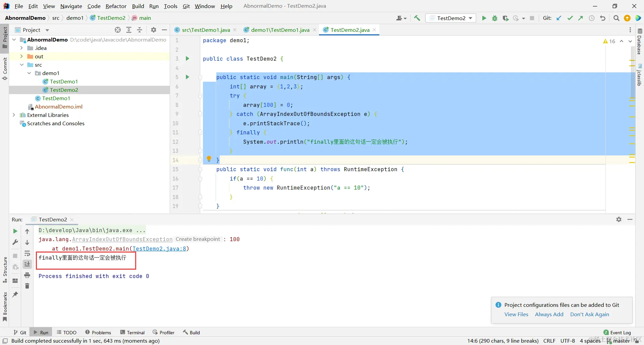This screenshot has height=345, width=644.
Task: Expand all items in the Project tree
Action: pyautogui.click(x=129, y=30)
